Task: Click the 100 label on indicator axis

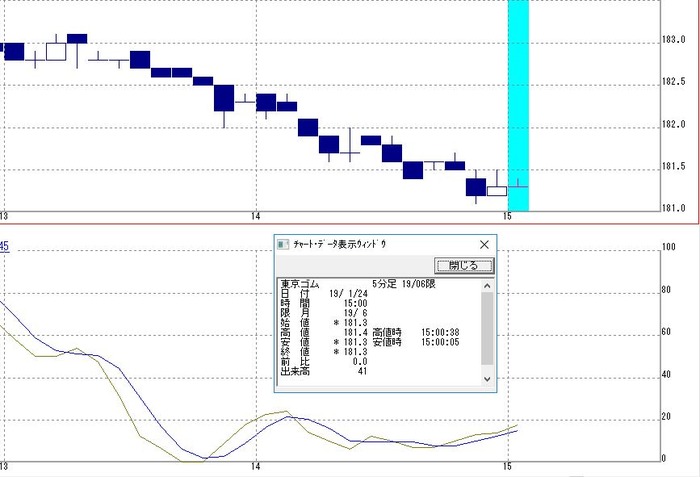Action: tap(668, 247)
